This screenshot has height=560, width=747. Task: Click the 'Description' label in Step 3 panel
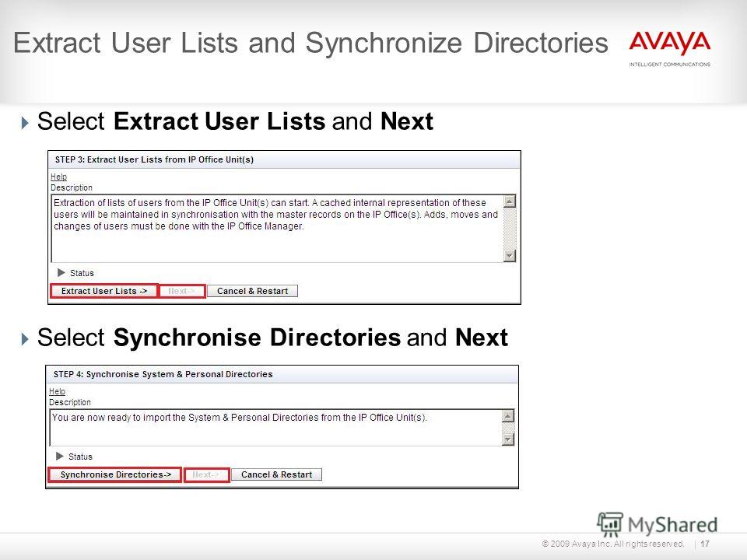pyautogui.click(x=72, y=187)
